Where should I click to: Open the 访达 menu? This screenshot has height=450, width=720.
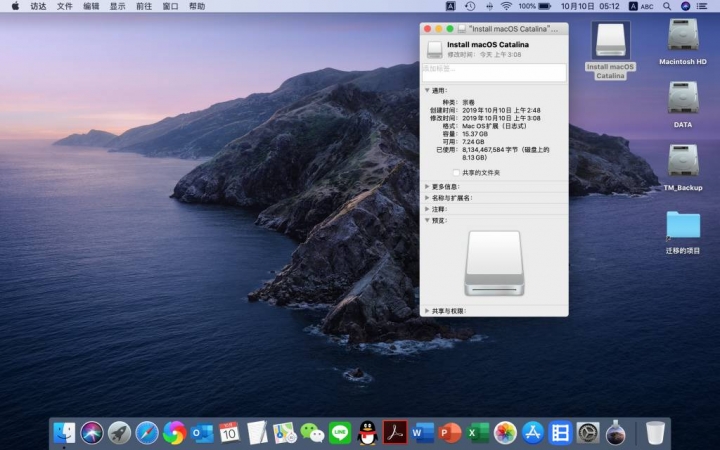38,6
